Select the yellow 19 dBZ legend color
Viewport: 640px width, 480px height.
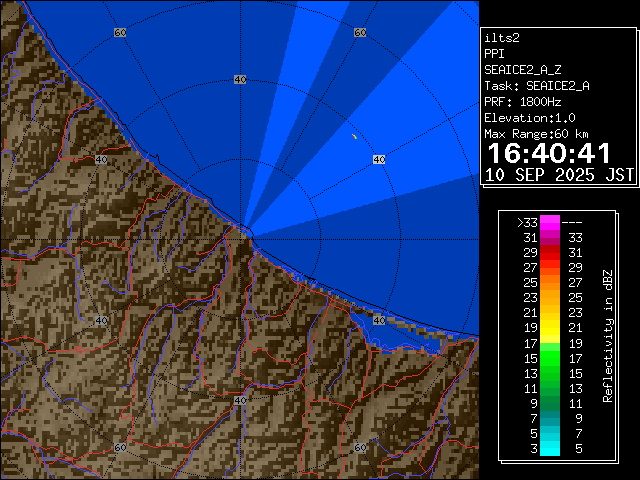pos(550,327)
